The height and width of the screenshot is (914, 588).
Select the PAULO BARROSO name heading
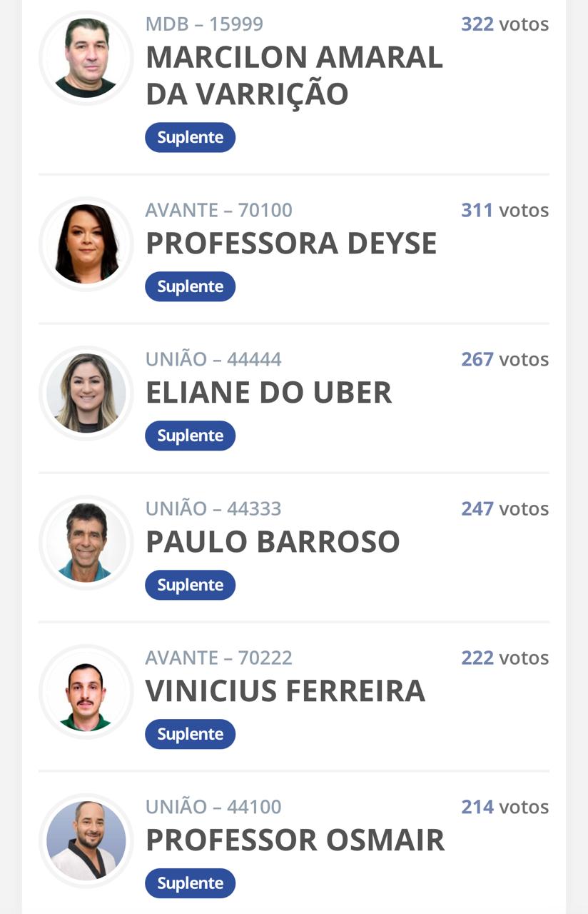(273, 542)
